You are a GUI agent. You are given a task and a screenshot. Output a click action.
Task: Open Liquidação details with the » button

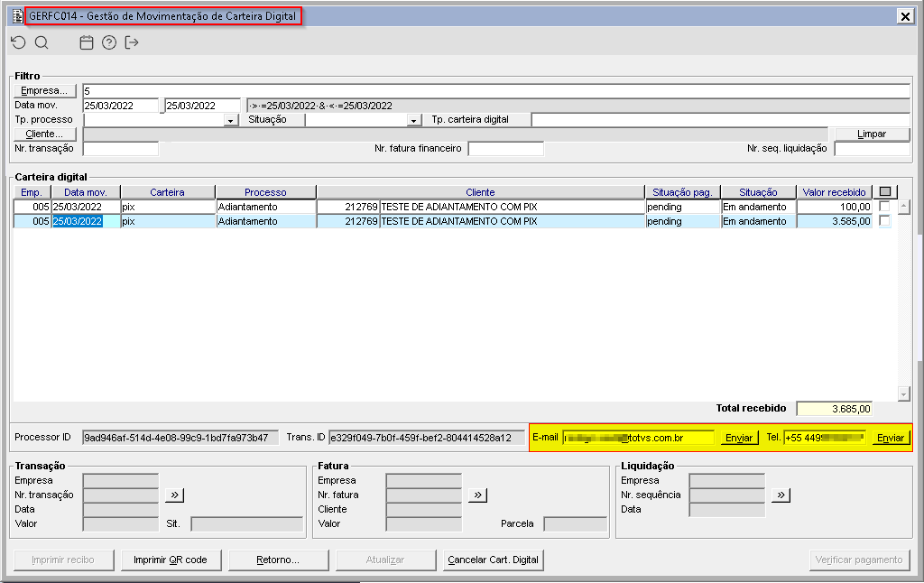click(x=781, y=495)
